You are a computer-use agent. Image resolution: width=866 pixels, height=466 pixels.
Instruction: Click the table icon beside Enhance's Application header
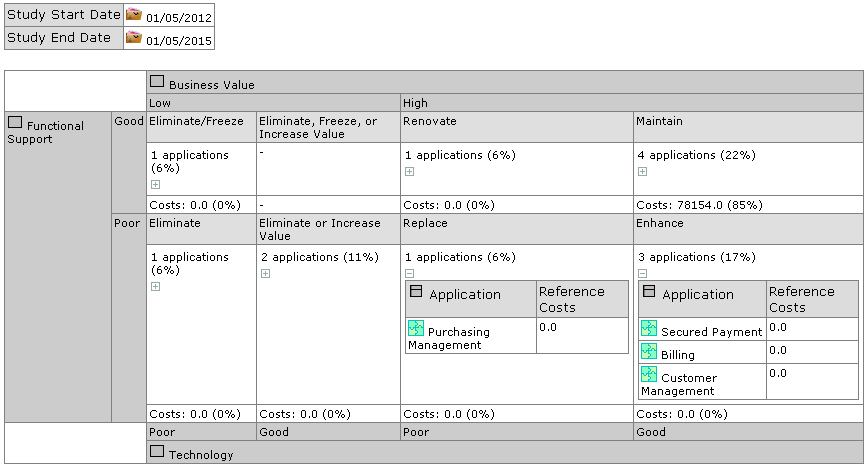[x=648, y=291]
